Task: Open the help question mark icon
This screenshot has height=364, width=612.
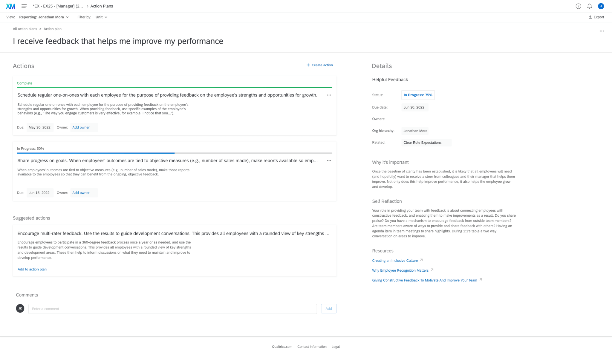Action: coord(578,6)
